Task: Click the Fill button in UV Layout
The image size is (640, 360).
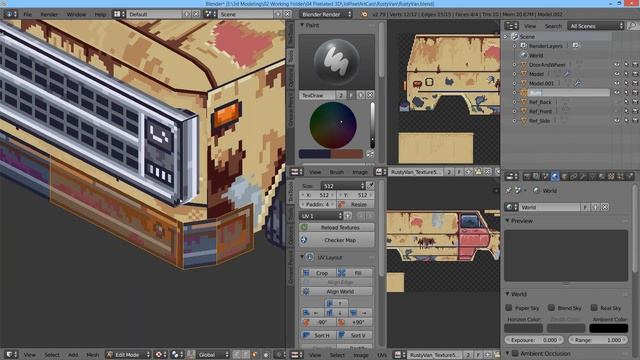Action: click(354, 273)
